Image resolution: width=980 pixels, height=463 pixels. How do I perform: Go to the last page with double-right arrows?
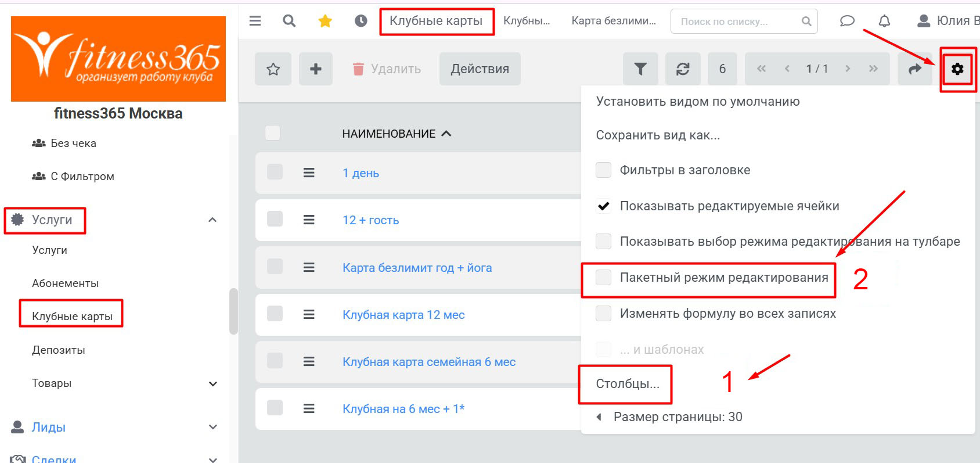click(873, 69)
